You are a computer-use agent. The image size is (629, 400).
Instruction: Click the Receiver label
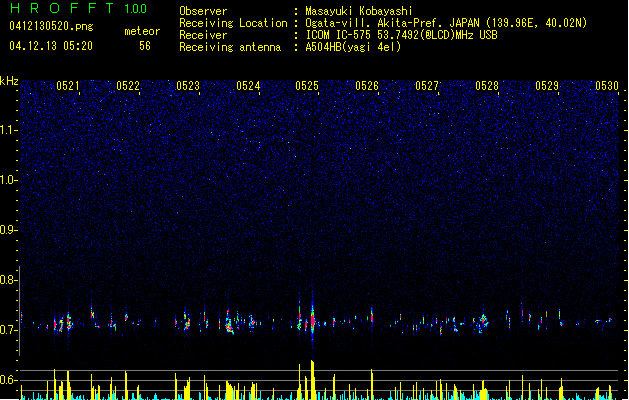[203, 35]
